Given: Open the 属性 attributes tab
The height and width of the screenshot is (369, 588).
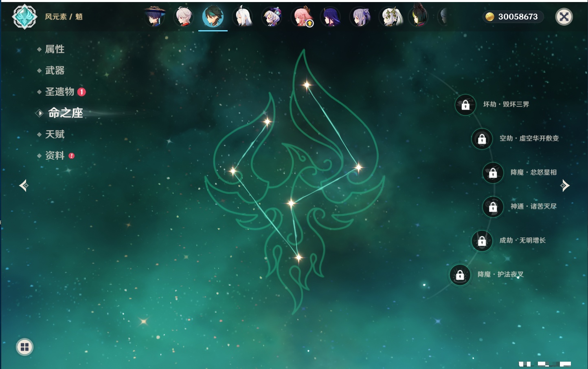Looking at the screenshot, I should pyautogui.click(x=55, y=49).
